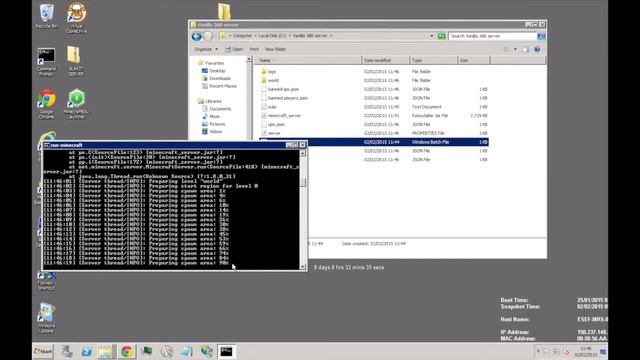Open the Recycle Bin desktop icon
The image size is (640, 360).
coord(46,16)
